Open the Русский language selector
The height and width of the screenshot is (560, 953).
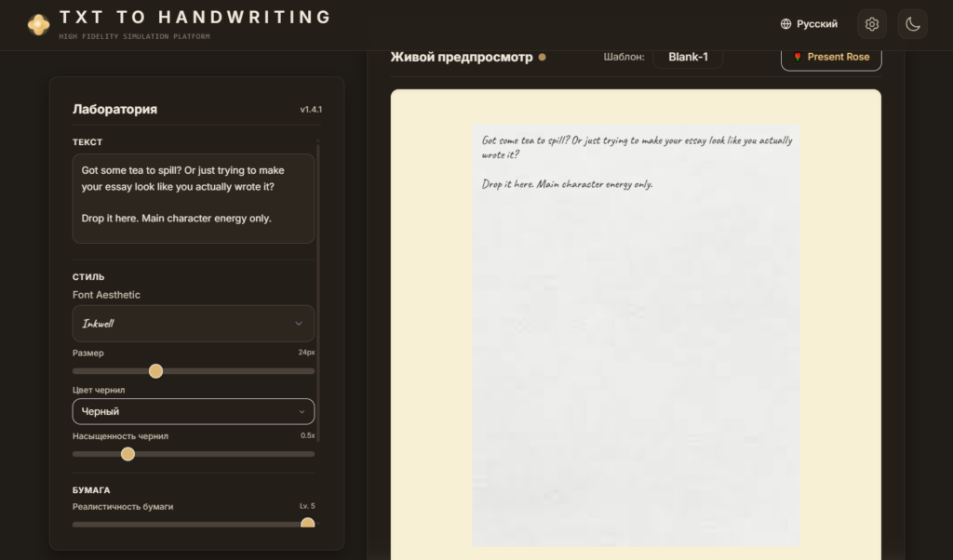[809, 23]
